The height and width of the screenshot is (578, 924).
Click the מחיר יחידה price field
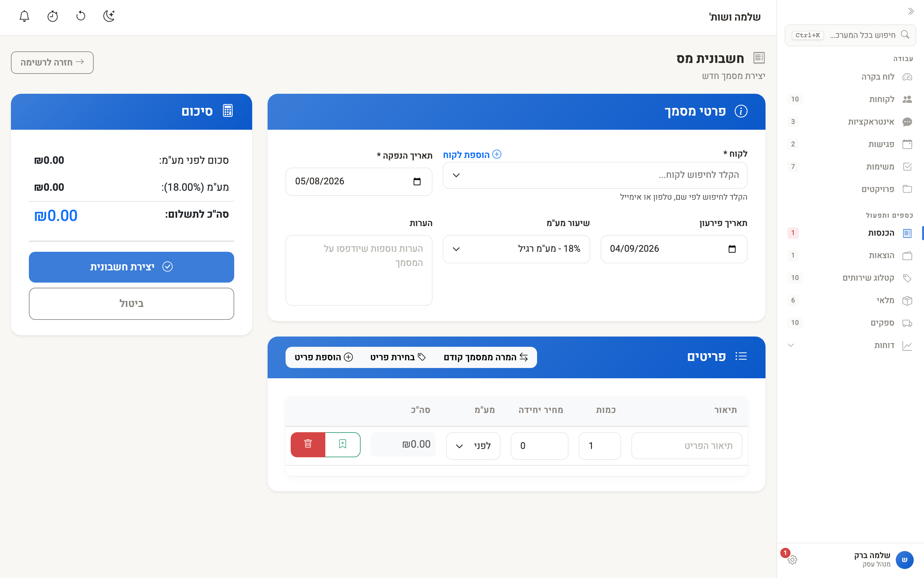[x=539, y=446]
